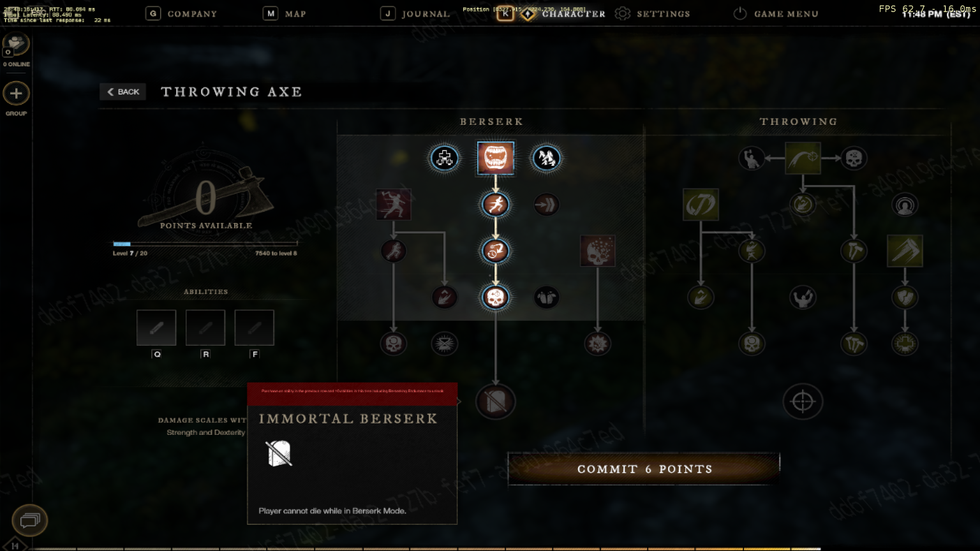Open the Journal menu

point(415,13)
